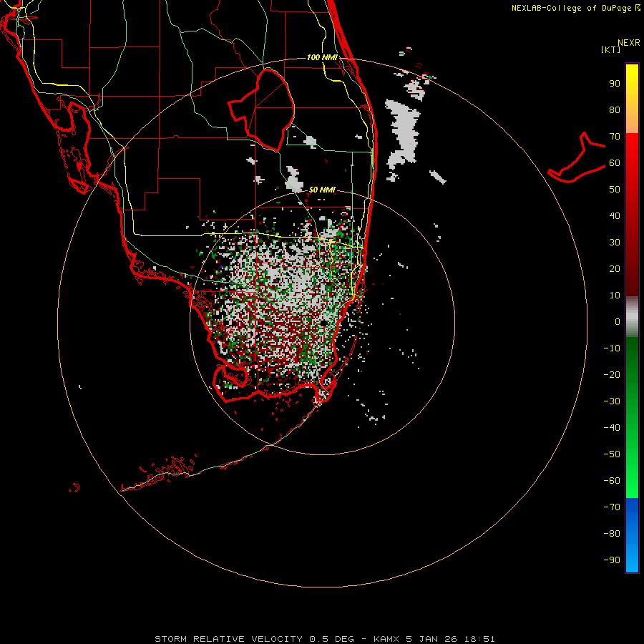
Task: Click the 30 value on the velocity scale
Action: coord(615,243)
